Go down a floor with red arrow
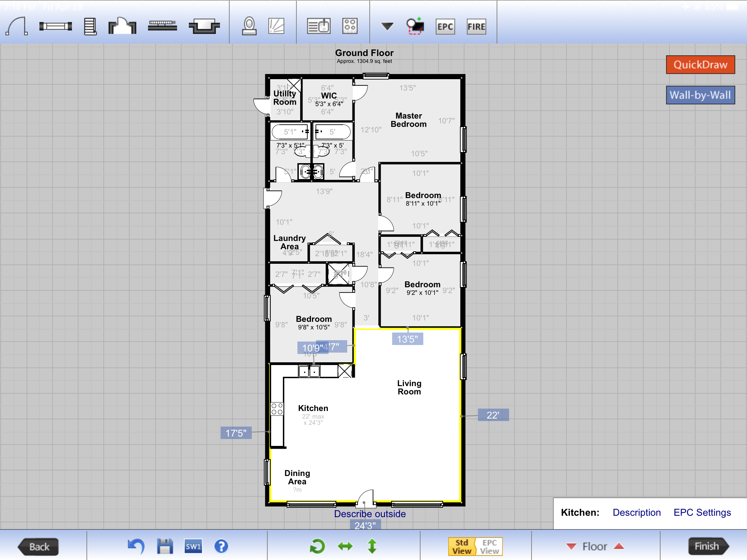 point(571,546)
